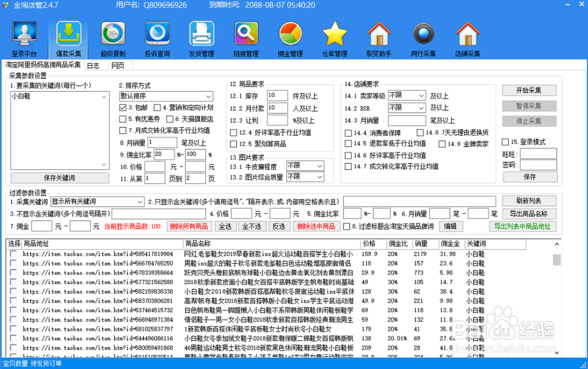Open the 14.2 DSR dropdown
The height and width of the screenshot is (369, 588).
[407, 108]
